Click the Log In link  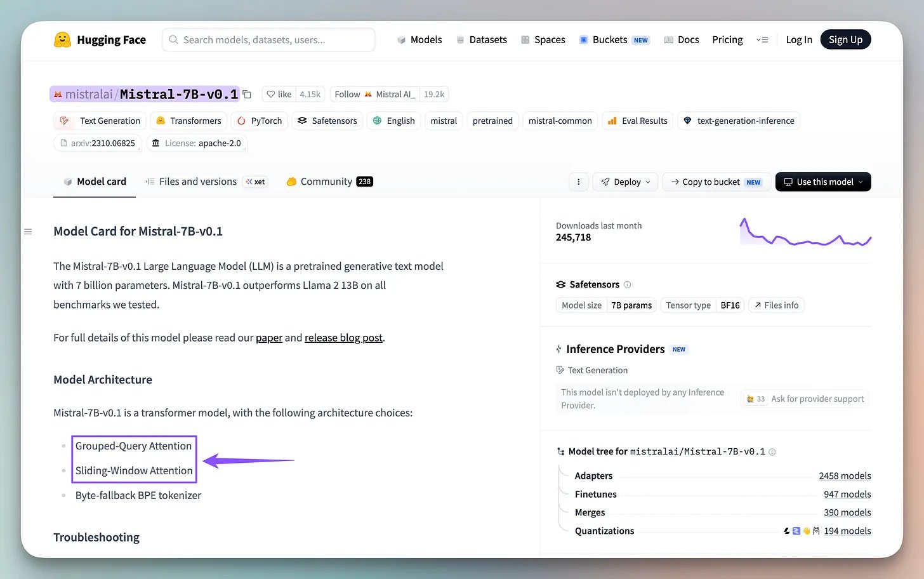(799, 39)
